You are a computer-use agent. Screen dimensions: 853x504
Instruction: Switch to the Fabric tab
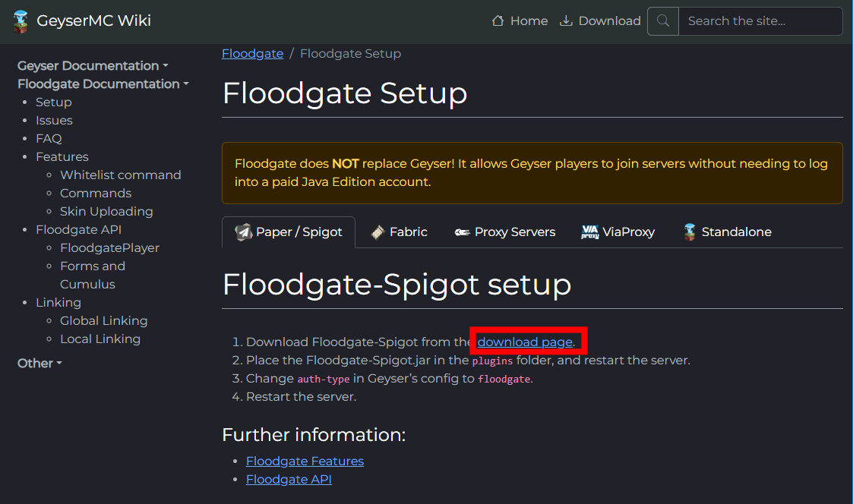point(400,232)
